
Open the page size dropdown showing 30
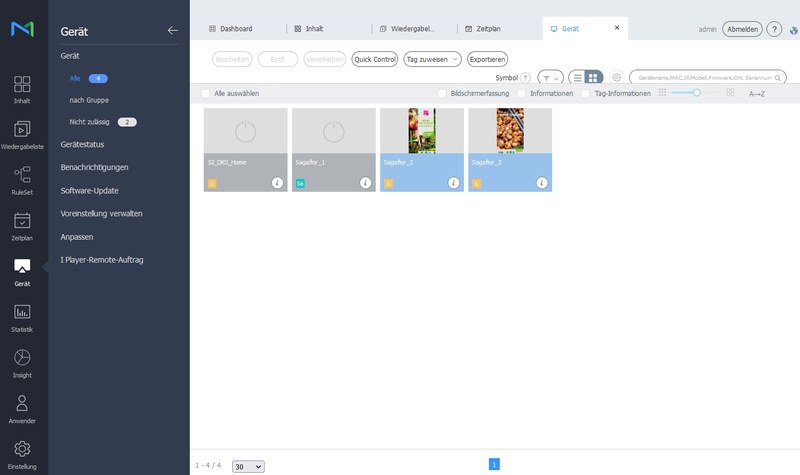(248, 466)
